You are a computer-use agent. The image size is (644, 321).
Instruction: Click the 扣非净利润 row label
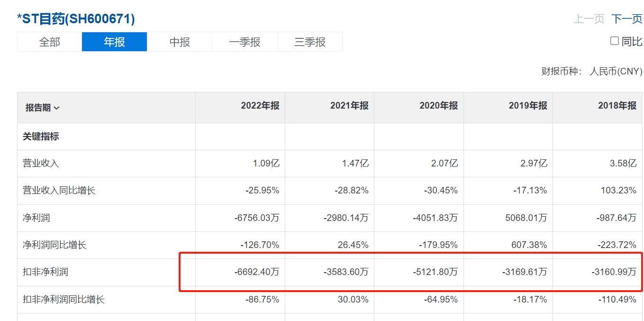coord(45,272)
